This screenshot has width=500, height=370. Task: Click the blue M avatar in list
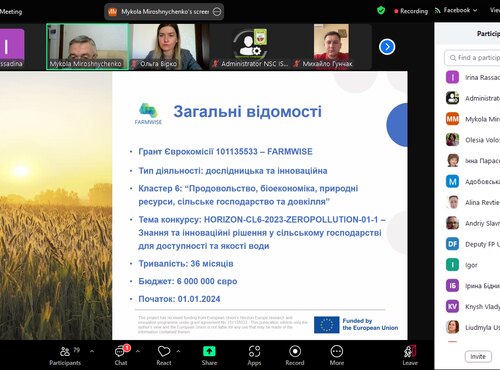[452, 181]
